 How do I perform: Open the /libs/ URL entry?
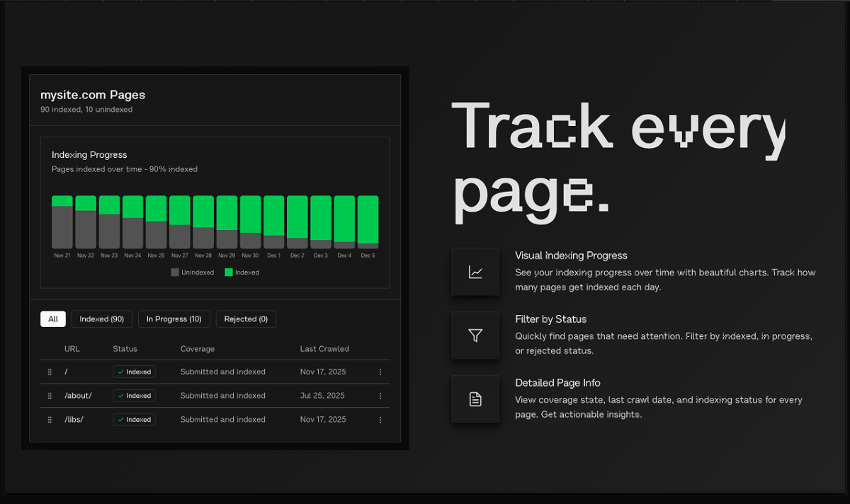click(x=74, y=420)
